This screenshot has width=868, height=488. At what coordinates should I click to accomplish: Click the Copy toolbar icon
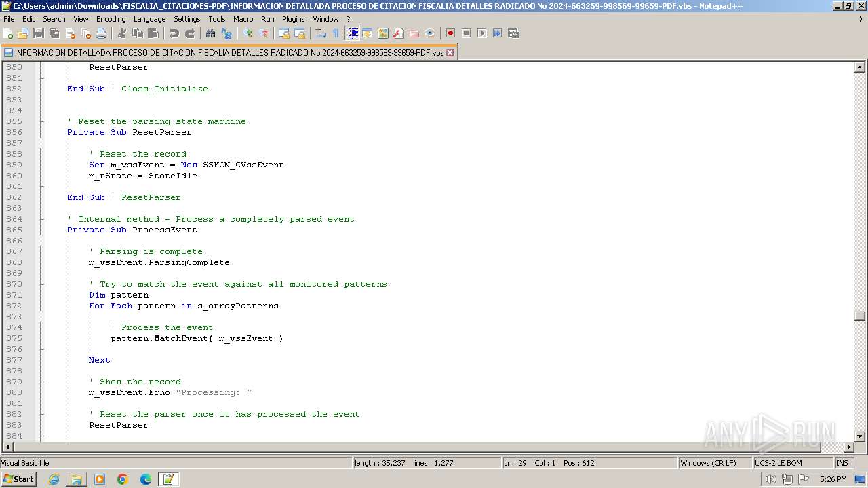138,33
